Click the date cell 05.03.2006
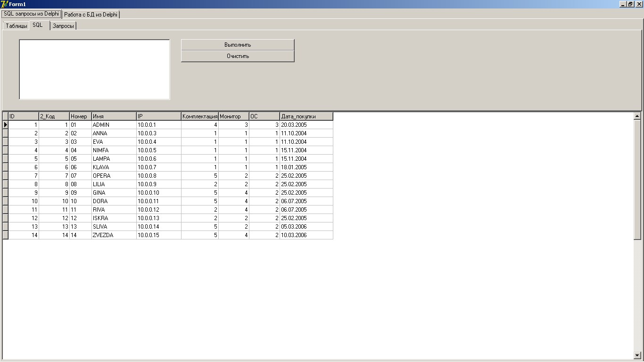Screen dimensions: 644x362 coord(306,227)
